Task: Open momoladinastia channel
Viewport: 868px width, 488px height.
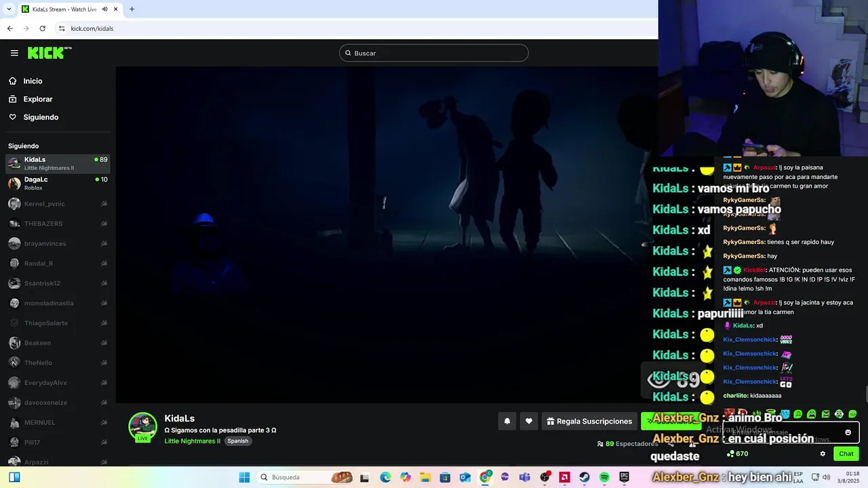Action: [x=58, y=303]
